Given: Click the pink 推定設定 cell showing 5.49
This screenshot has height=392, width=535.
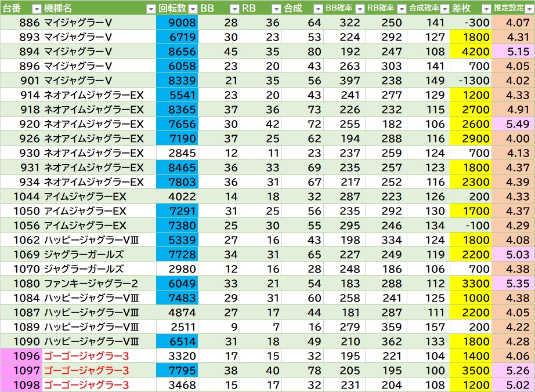Looking at the screenshot, I should [x=513, y=124].
